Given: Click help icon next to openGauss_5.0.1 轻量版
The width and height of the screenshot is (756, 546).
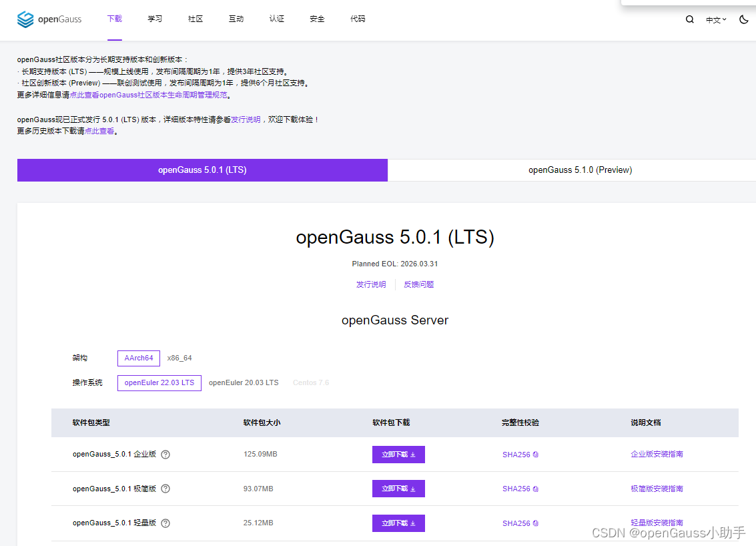Looking at the screenshot, I should tap(165, 523).
